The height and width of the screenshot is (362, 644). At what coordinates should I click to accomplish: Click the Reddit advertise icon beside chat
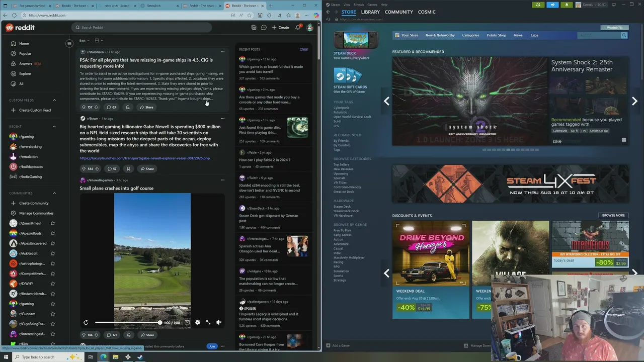coord(254,28)
